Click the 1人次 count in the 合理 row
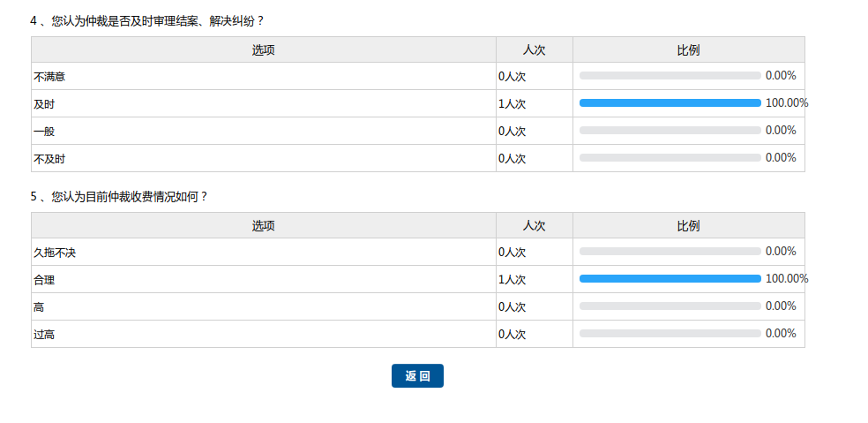 (x=513, y=280)
